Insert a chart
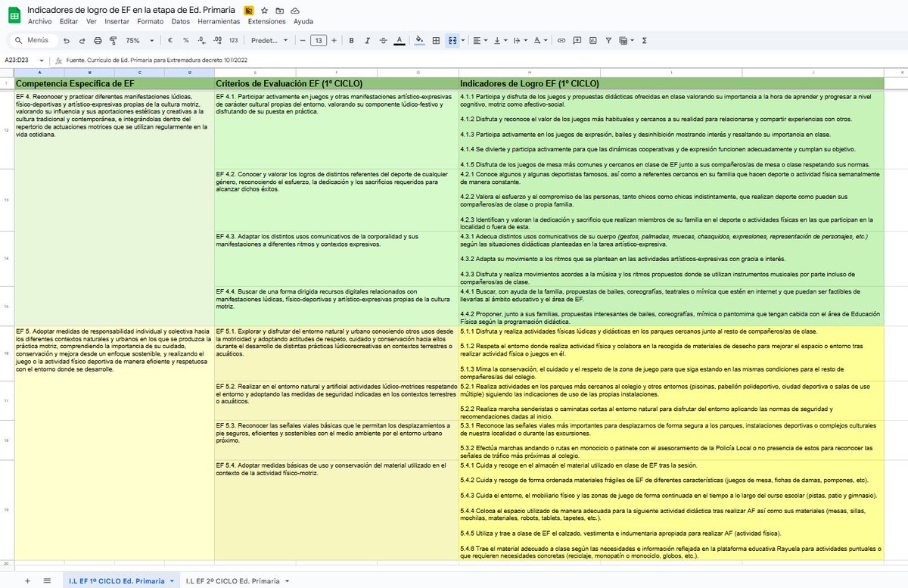 pyautogui.click(x=593, y=40)
